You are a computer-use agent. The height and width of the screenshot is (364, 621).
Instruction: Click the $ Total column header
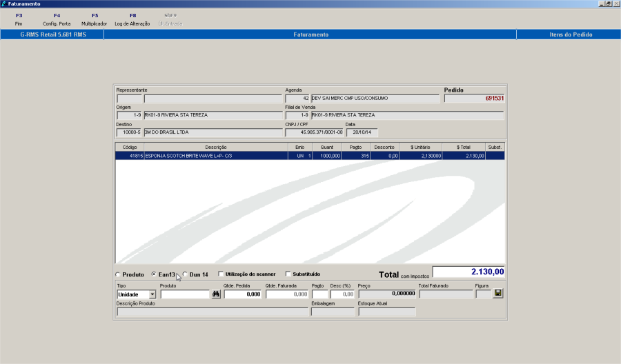point(464,147)
